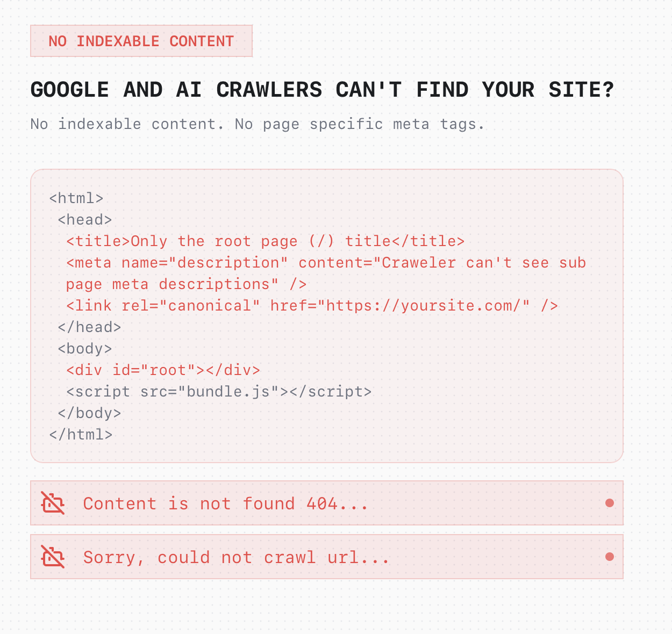Click the title tag line in the code block

(265, 241)
